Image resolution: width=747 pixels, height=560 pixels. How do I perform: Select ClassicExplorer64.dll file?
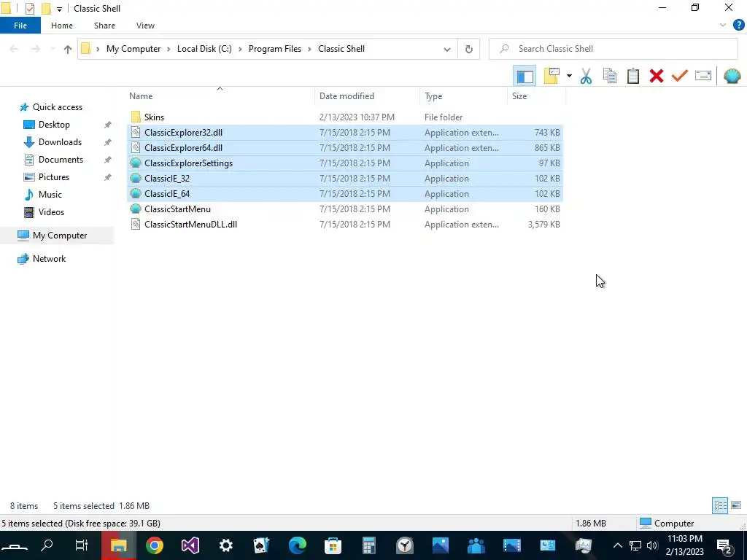click(x=345, y=147)
